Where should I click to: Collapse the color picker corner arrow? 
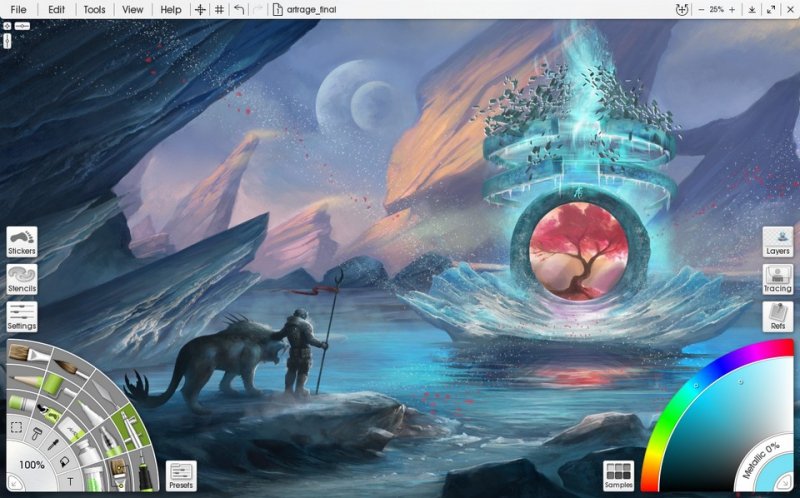(784, 482)
